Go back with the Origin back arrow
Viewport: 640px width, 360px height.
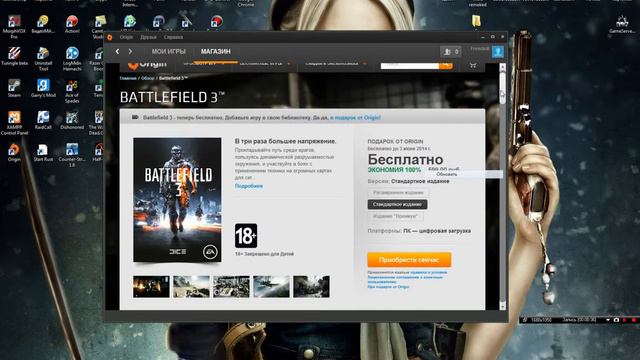coord(118,51)
